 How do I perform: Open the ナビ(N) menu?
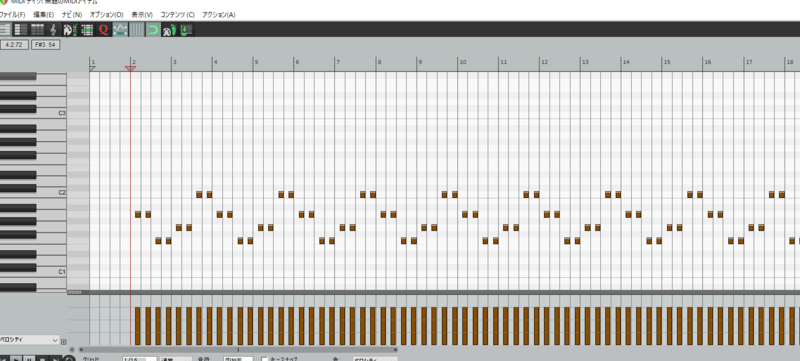(x=72, y=15)
